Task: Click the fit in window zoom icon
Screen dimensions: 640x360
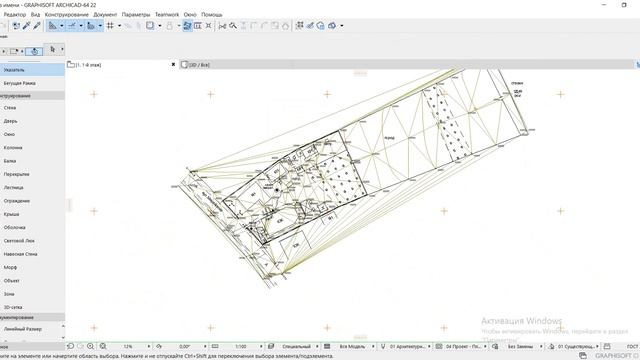Action: point(103,346)
